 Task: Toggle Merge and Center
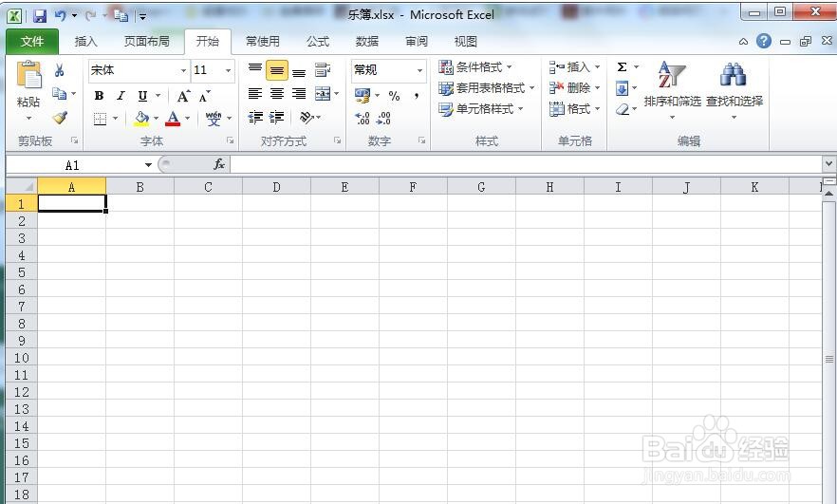323,94
